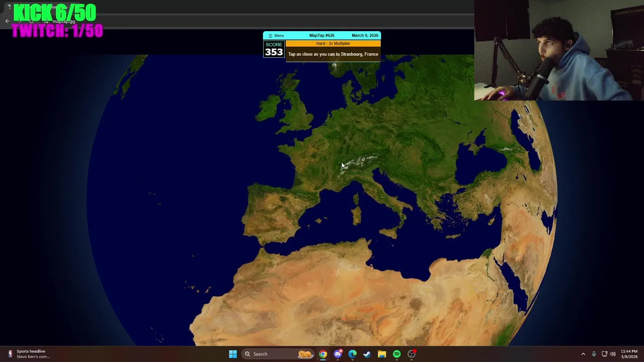The height and width of the screenshot is (362, 644).
Task: Open the clock showing 11:44 PM
Action: [x=629, y=354]
